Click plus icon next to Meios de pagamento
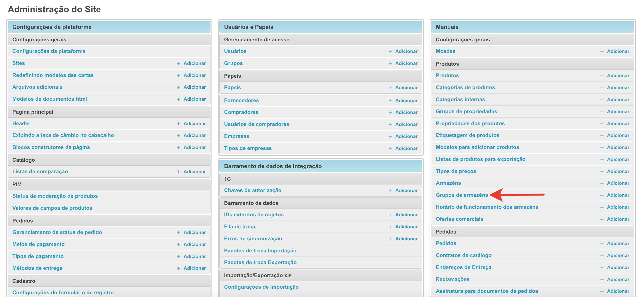 (x=178, y=245)
